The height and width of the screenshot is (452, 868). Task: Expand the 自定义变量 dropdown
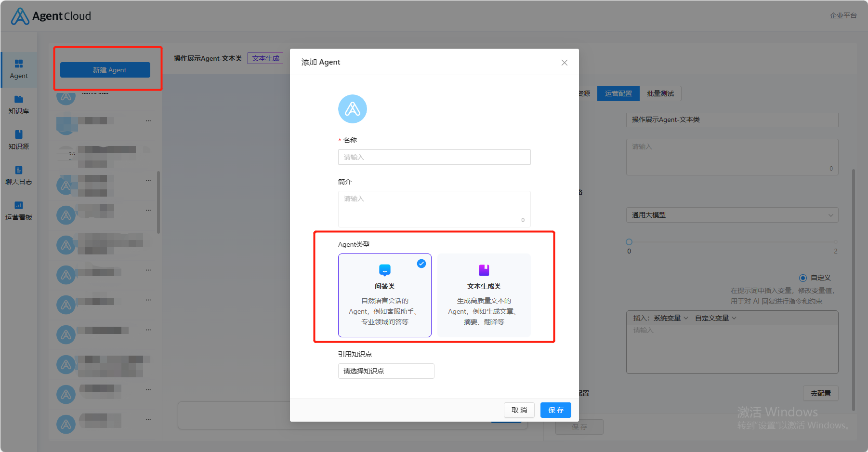tap(716, 318)
